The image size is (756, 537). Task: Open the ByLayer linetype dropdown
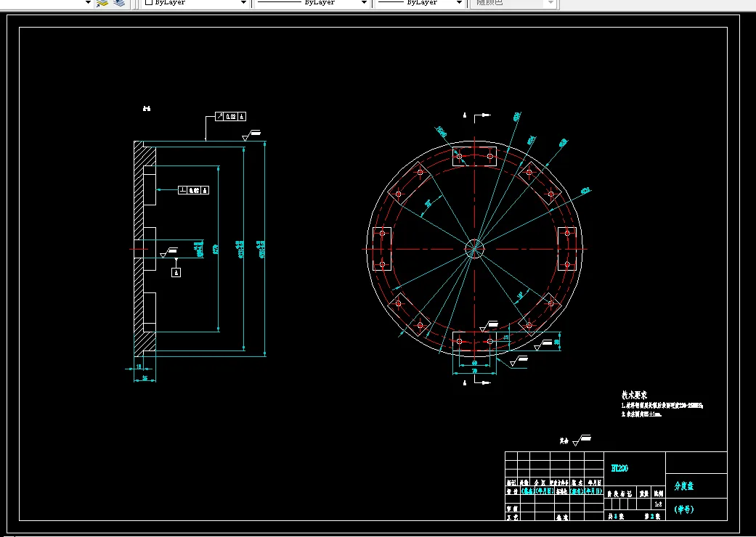pos(312,3)
